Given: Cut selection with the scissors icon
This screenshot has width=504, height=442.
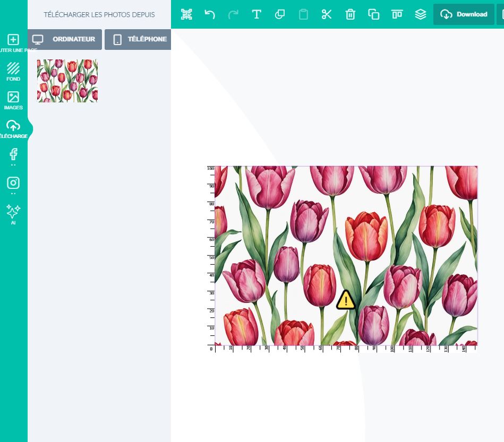Looking at the screenshot, I should (x=327, y=14).
